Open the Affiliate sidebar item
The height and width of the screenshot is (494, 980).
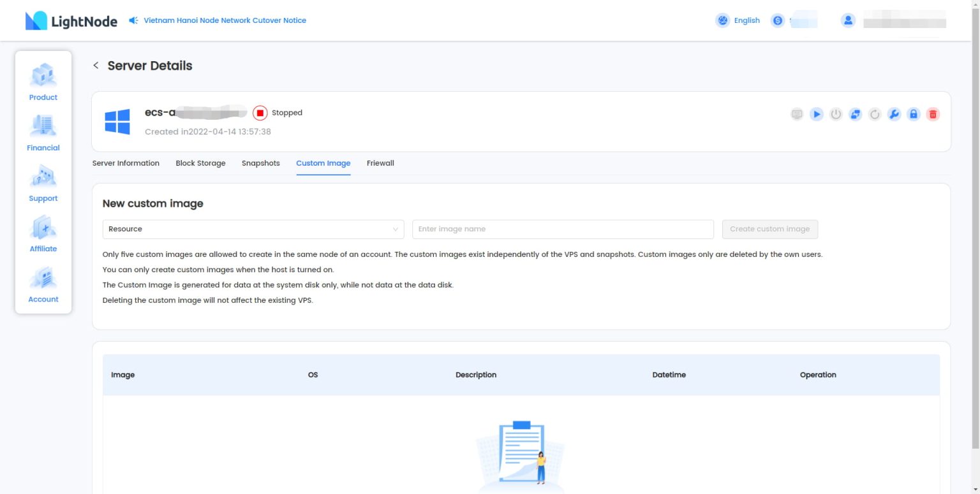(x=43, y=234)
